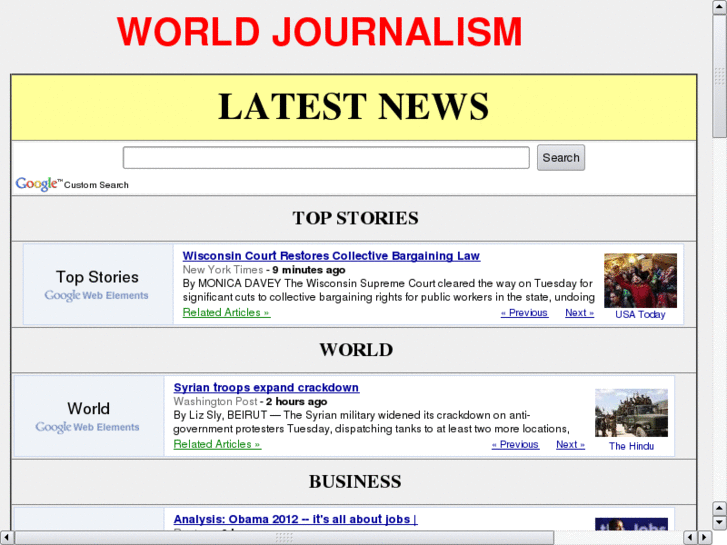The height and width of the screenshot is (545, 727).
Task: Click the Washington Post source text
Action: tap(215, 401)
